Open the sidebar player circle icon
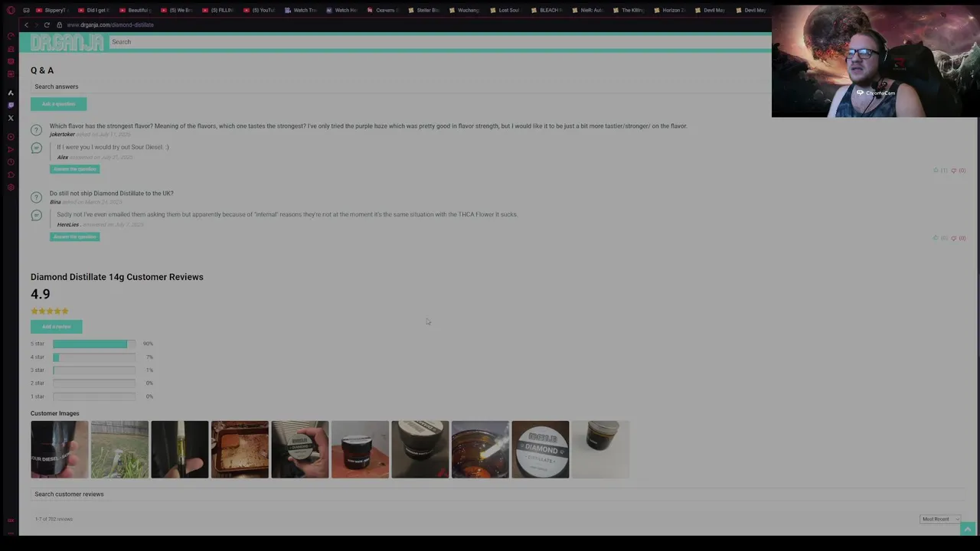The height and width of the screenshot is (551, 980). click(11, 137)
